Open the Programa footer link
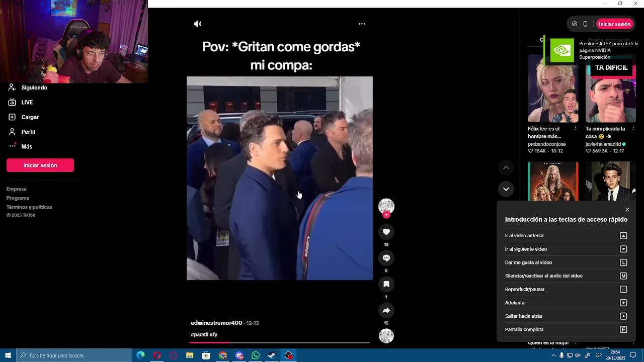This screenshot has height=362, width=644. (x=18, y=198)
